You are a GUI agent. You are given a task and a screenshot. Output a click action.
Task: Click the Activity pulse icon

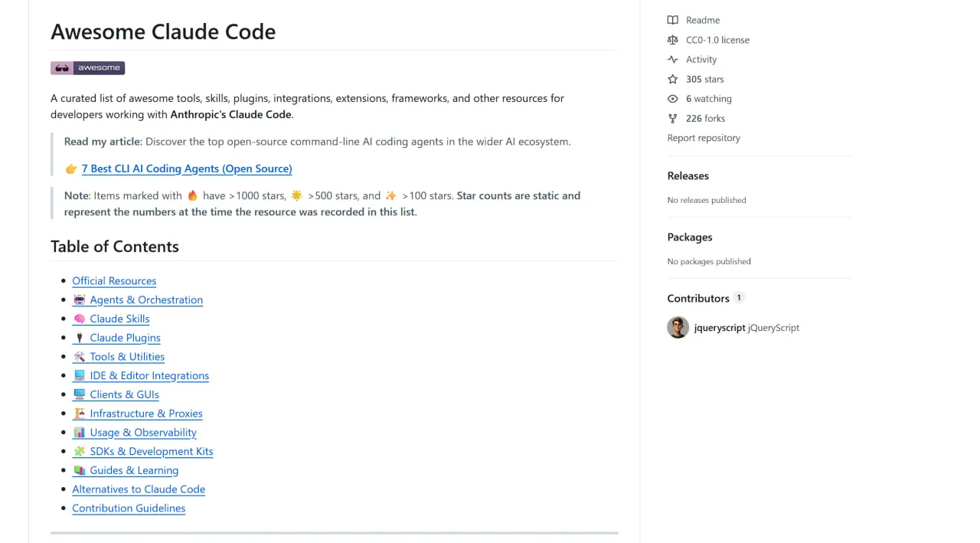click(x=672, y=60)
